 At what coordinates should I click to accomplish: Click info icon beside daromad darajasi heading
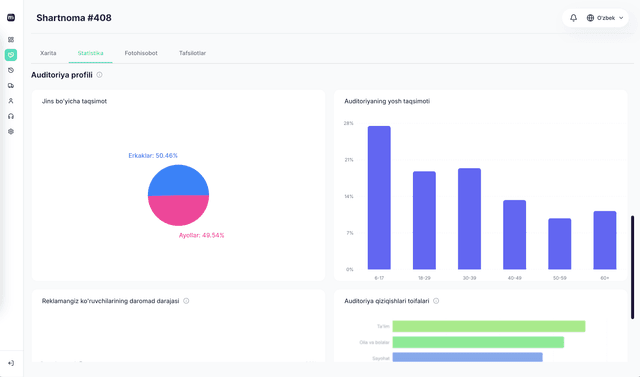tap(186, 301)
